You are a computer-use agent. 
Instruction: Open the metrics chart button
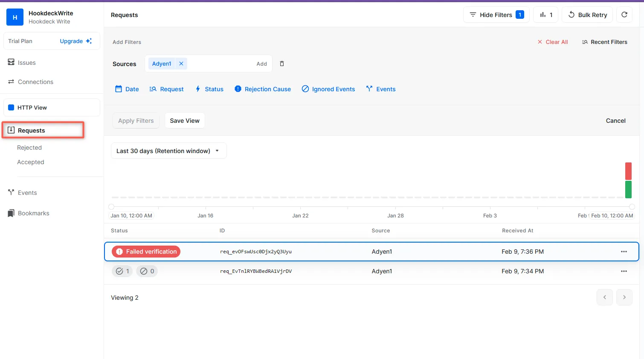pyautogui.click(x=546, y=15)
